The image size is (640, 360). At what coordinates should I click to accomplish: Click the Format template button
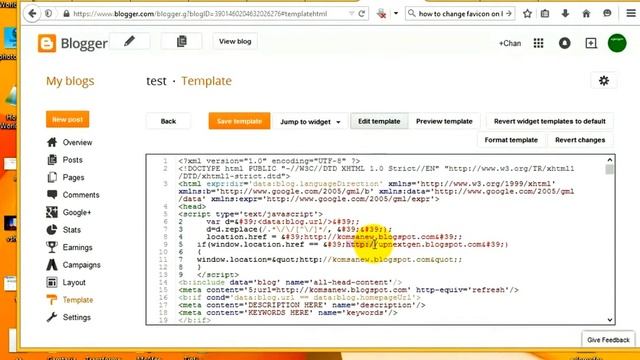click(x=511, y=140)
